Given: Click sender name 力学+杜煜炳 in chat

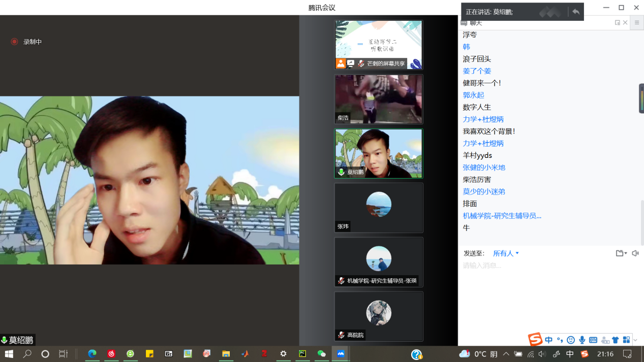Looking at the screenshot, I should [483, 119].
